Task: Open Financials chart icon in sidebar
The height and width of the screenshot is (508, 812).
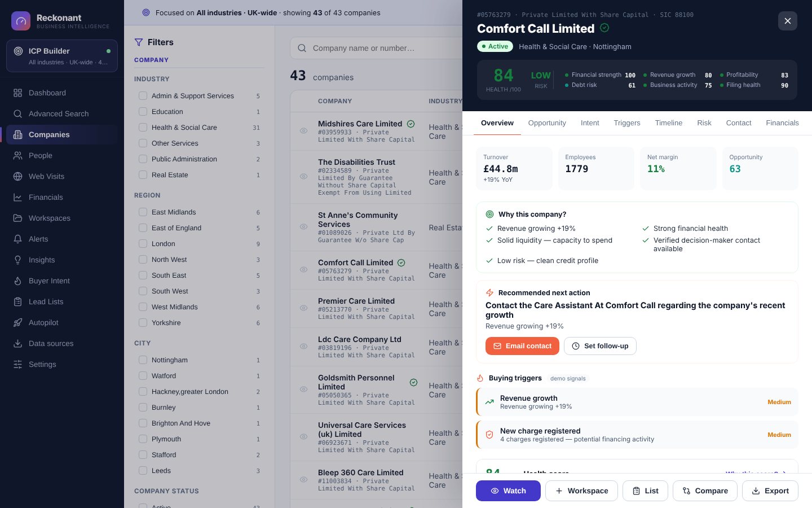Action: coord(17,197)
